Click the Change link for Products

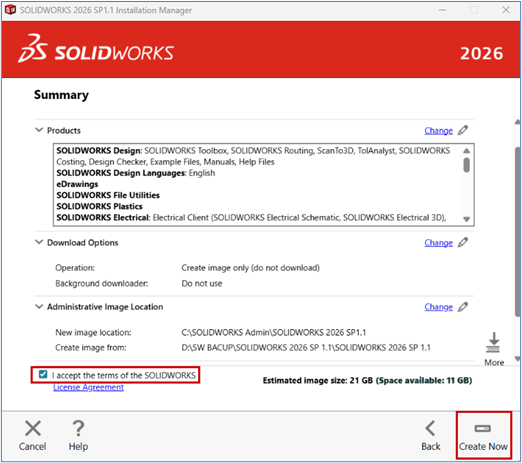(x=438, y=131)
